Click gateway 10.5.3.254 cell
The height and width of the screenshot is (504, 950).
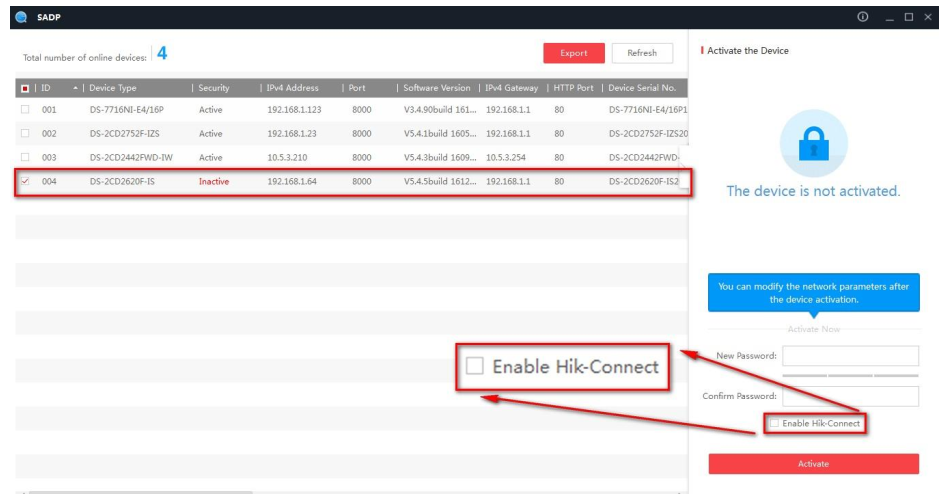[508, 157]
